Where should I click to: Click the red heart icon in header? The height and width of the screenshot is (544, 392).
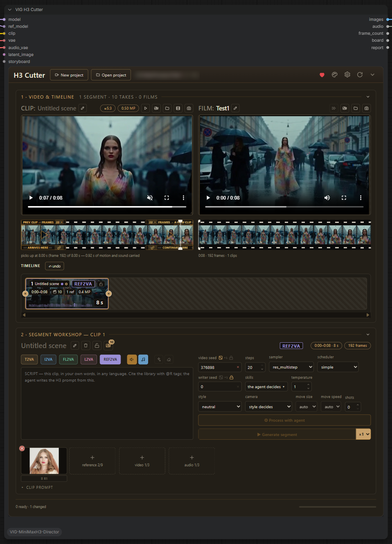click(322, 75)
